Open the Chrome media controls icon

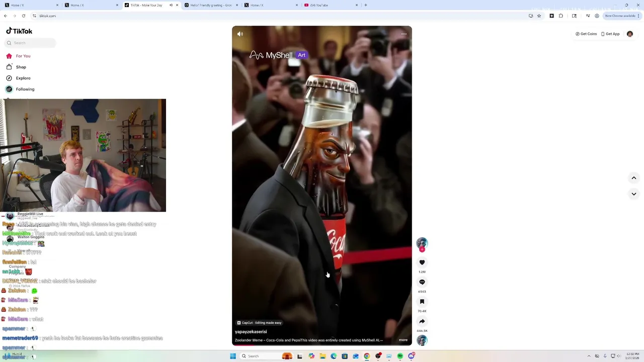(588, 16)
